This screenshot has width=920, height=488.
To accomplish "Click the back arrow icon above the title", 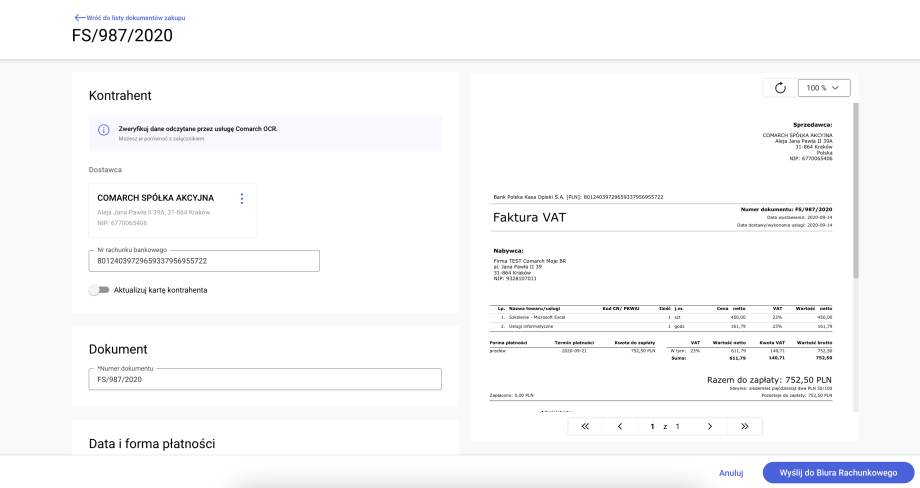I will coord(79,18).
